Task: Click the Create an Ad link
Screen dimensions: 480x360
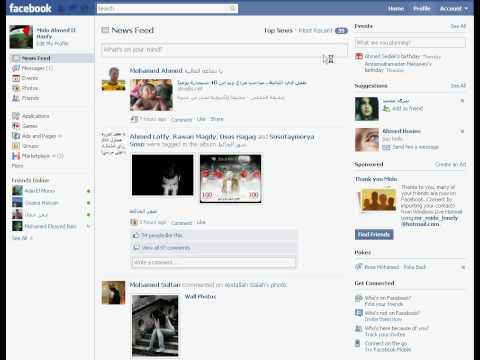Action: pyautogui.click(x=450, y=164)
